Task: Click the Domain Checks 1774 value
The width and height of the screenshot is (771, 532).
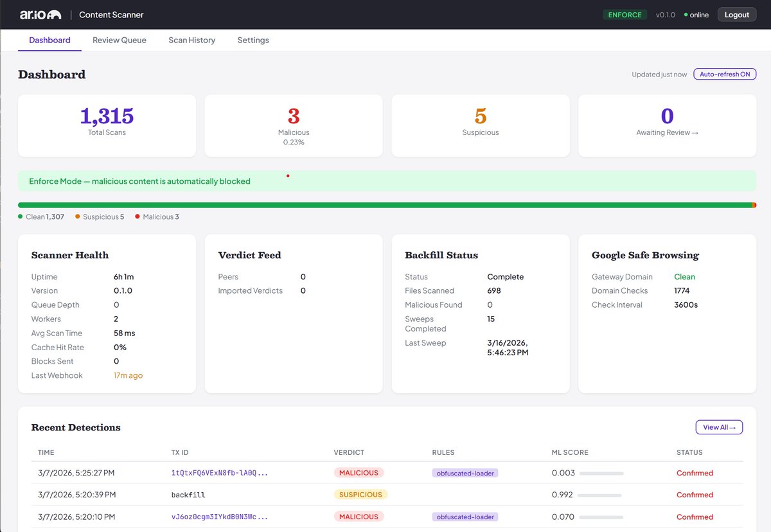Action: (x=682, y=291)
